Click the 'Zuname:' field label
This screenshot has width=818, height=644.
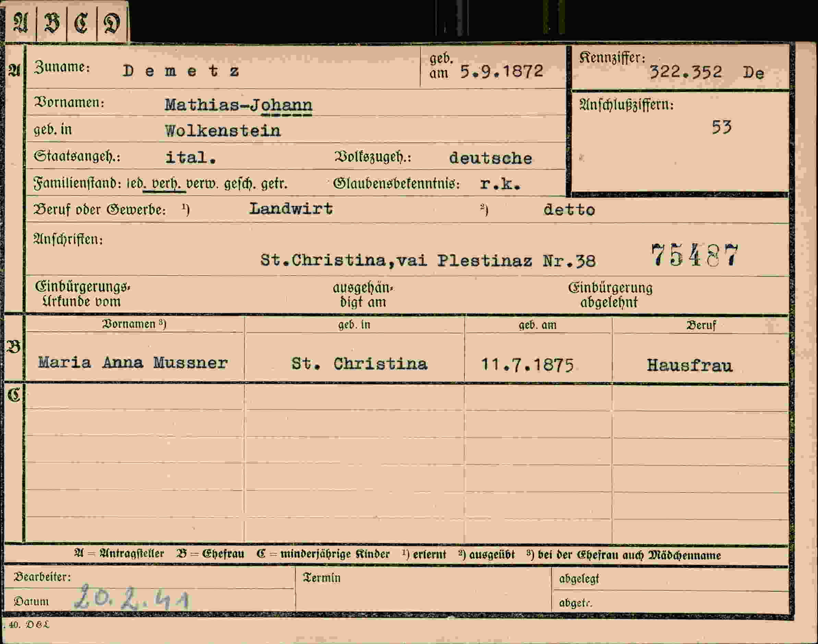point(62,67)
